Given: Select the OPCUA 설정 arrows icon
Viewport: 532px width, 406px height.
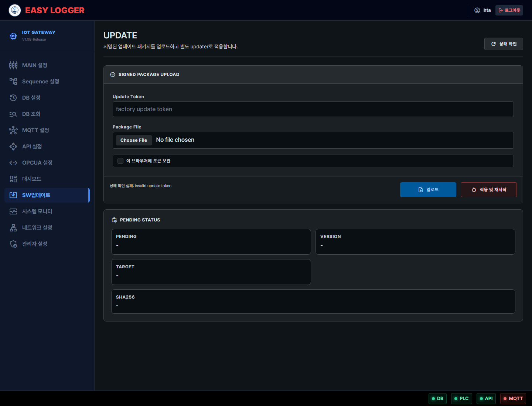Looking at the screenshot, I should coord(13,163).
